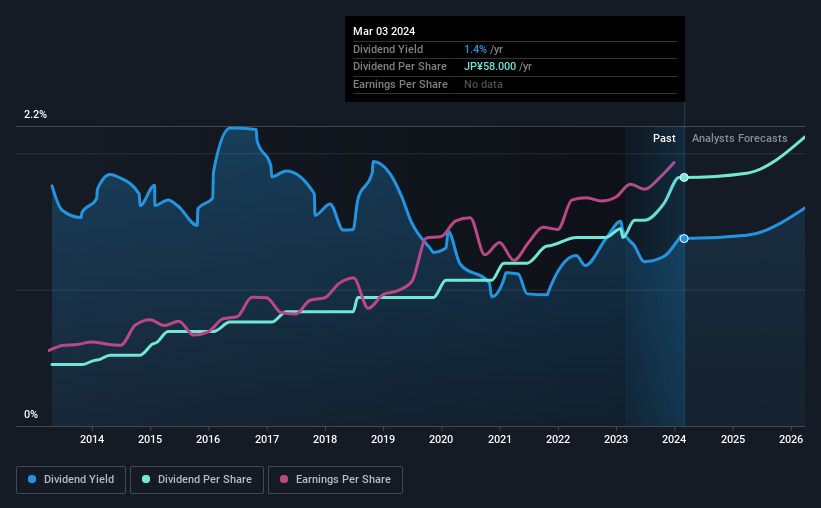Click the teal Dividend Per Share legend dot

(x=146, y=479)
